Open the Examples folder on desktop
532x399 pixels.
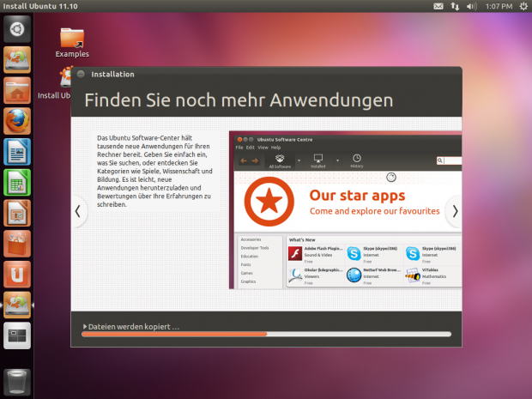coord(72,42)
